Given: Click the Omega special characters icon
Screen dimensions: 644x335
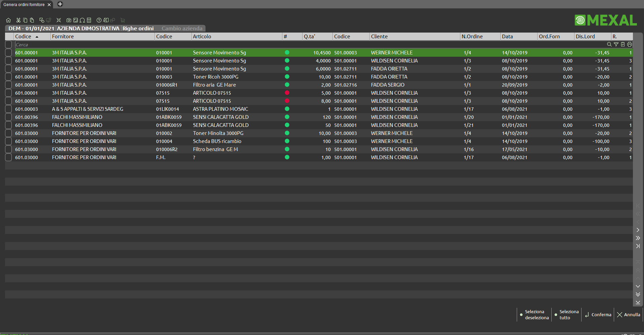Looking at the screenshot, I should (x=82, y=20).
